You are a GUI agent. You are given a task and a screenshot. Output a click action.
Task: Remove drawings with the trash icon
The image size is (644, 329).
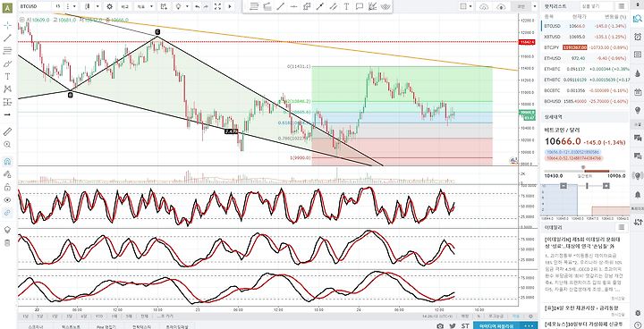[7, 243]
